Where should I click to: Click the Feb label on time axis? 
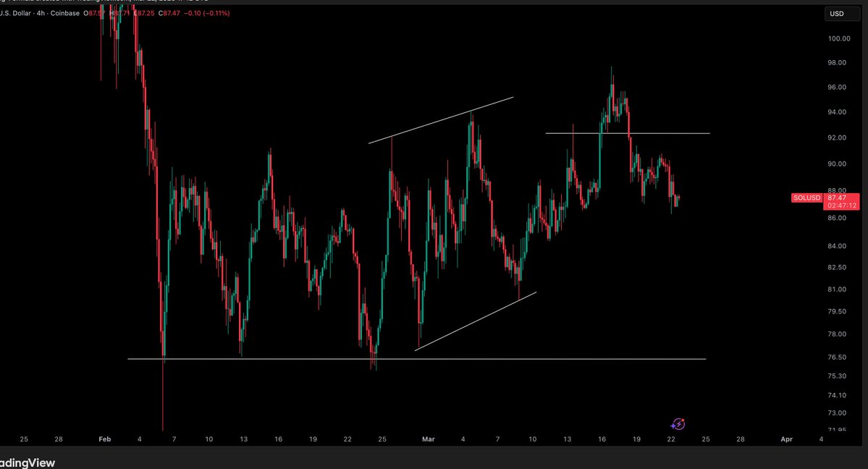tap(105, 439)
